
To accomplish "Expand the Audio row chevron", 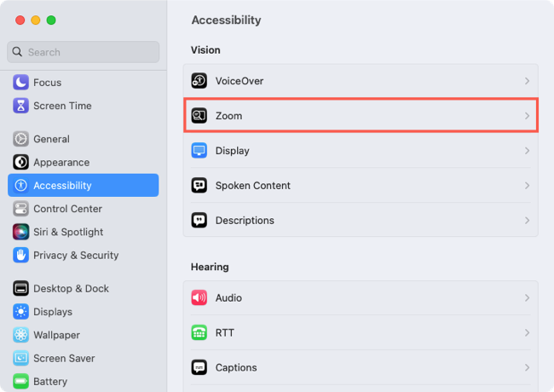I will tap(527, 297).
